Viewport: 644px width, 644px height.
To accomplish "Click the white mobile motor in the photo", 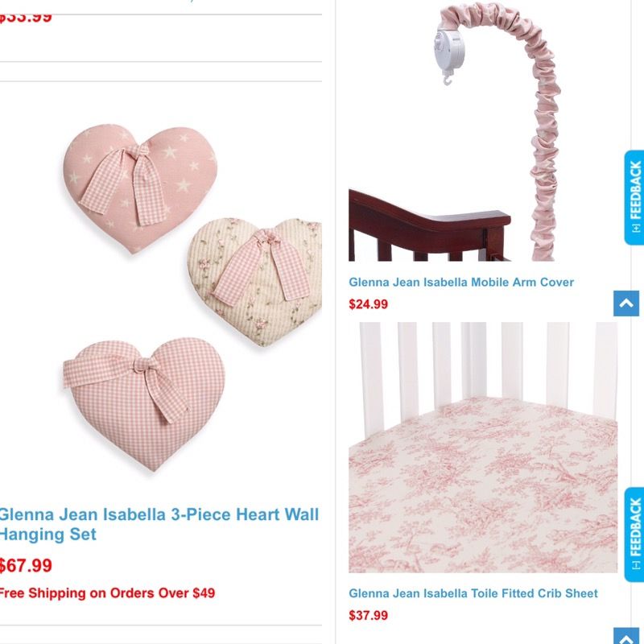I will [x=449, y=53].
